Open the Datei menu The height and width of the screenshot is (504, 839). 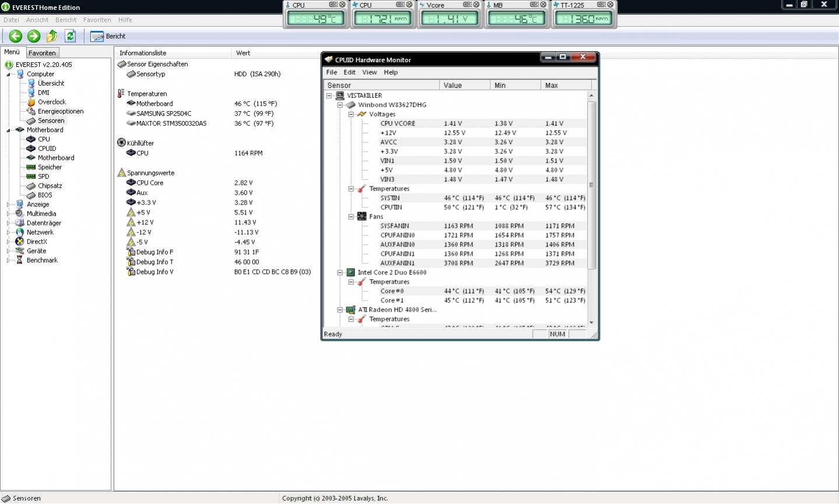[x=11, y=20]
